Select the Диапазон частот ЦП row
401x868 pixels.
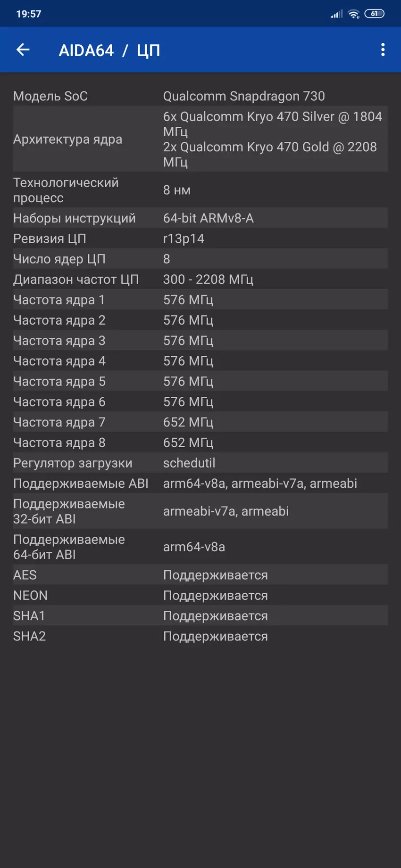(200, 279)
